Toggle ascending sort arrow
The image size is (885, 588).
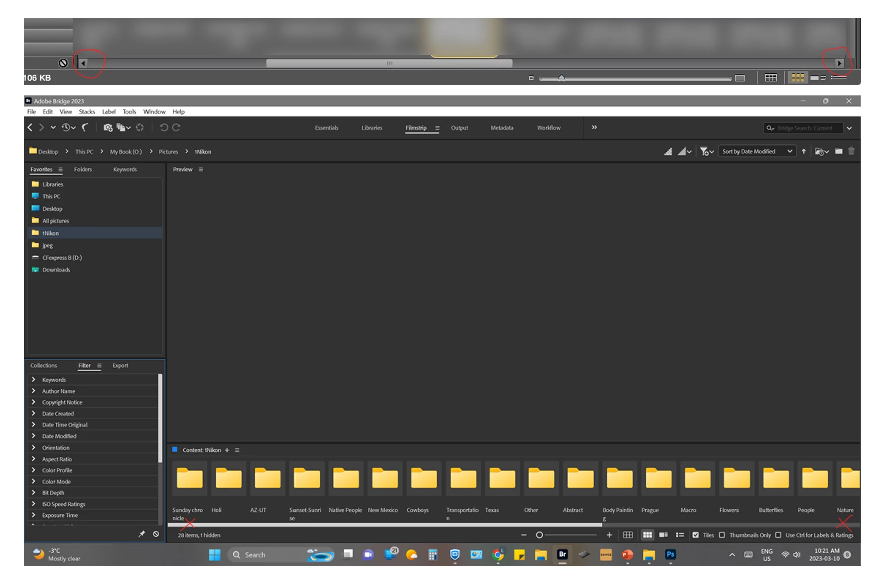click(x=804, y=152)
